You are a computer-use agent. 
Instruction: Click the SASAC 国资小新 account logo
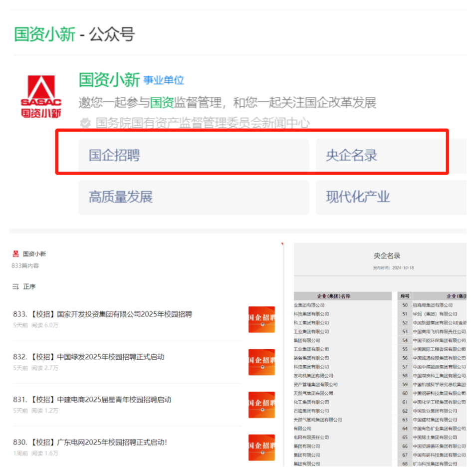click(x=41, y=96)
